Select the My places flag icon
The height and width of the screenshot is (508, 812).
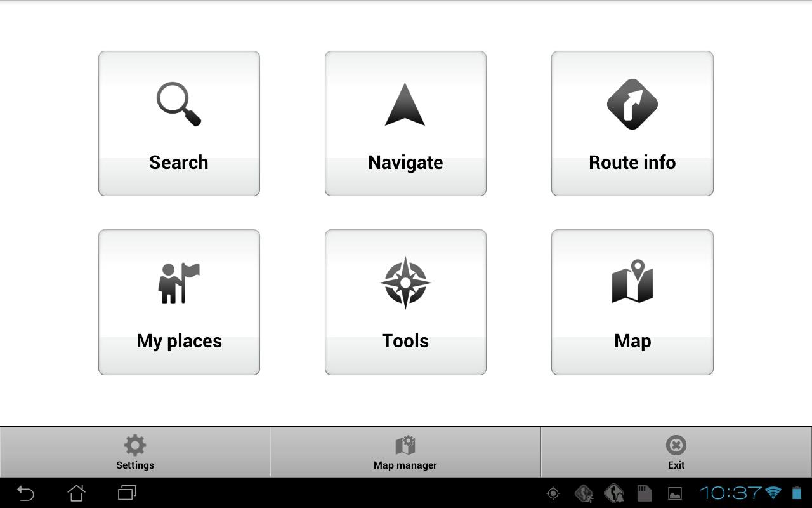179,283
